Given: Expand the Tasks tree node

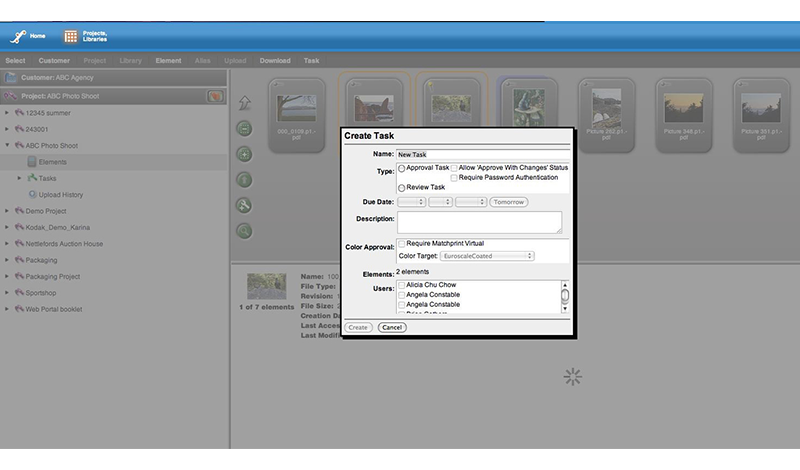Looking at the screenshot, I should [19, 178].
